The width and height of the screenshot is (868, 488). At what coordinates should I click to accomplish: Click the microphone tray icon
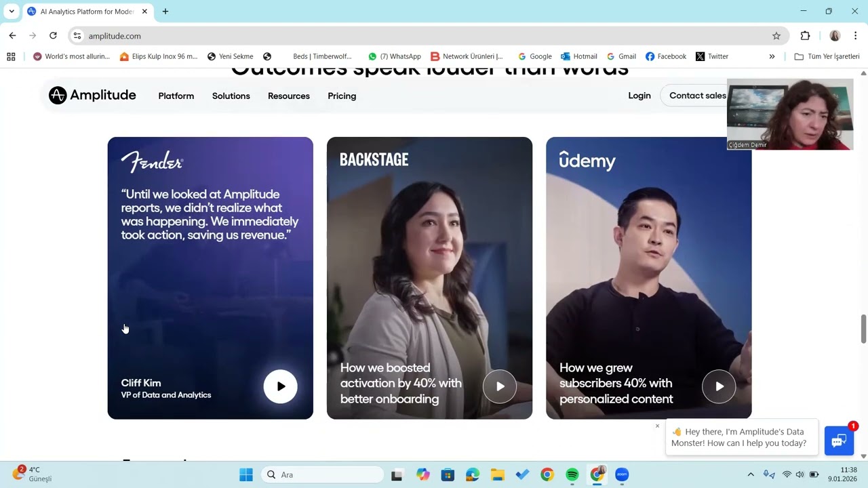(769, 474)
